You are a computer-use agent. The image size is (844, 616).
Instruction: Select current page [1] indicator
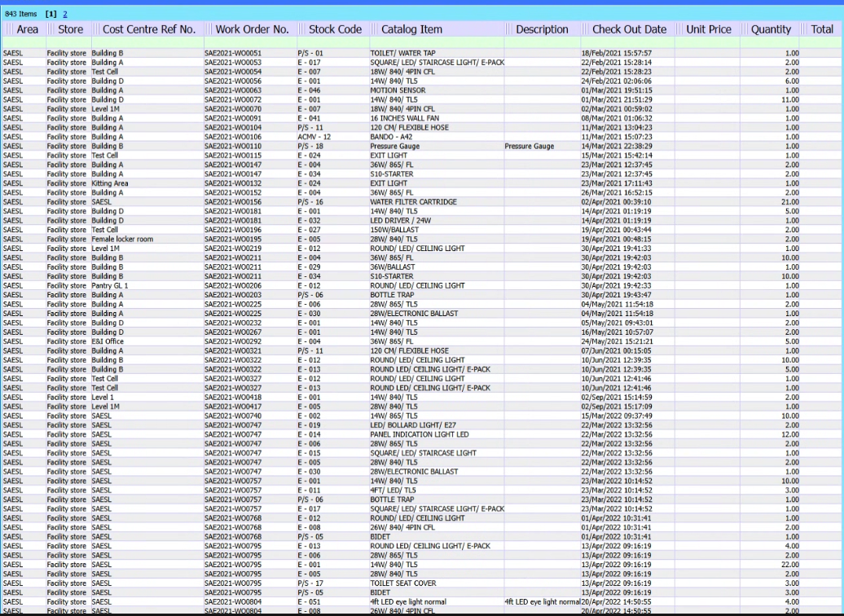point(51,14)
